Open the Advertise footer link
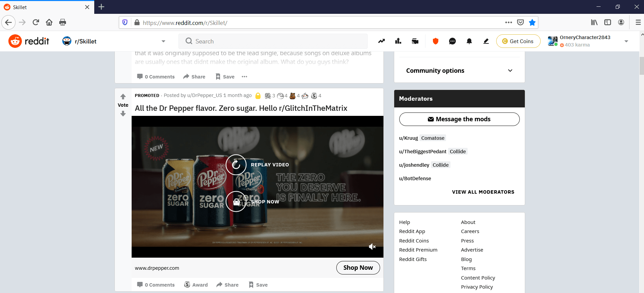 click(472, 250)
